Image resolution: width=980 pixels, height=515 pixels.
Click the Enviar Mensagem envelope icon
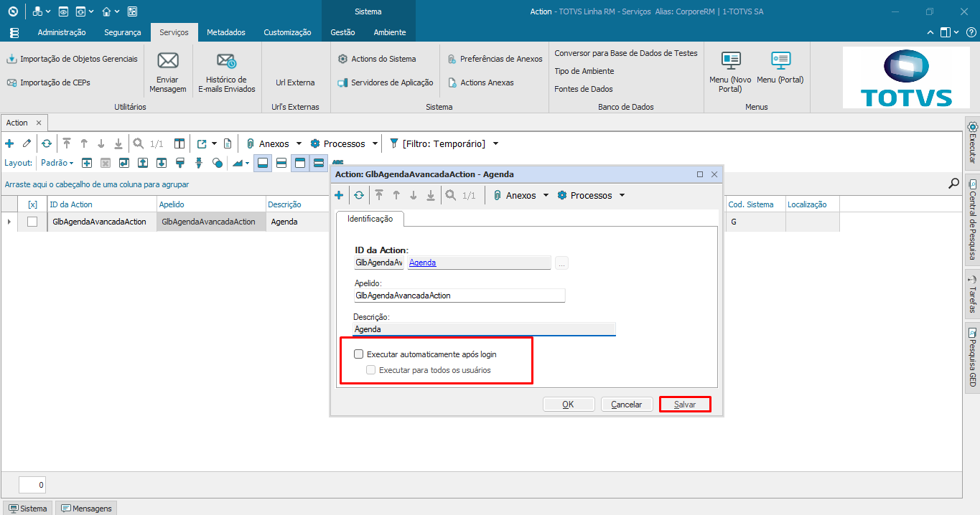[168, 60]
